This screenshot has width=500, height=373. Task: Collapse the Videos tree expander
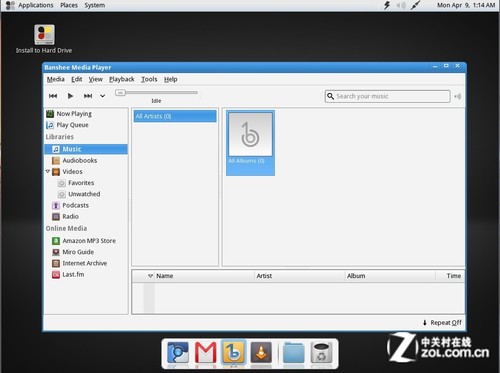click(48, 171)
